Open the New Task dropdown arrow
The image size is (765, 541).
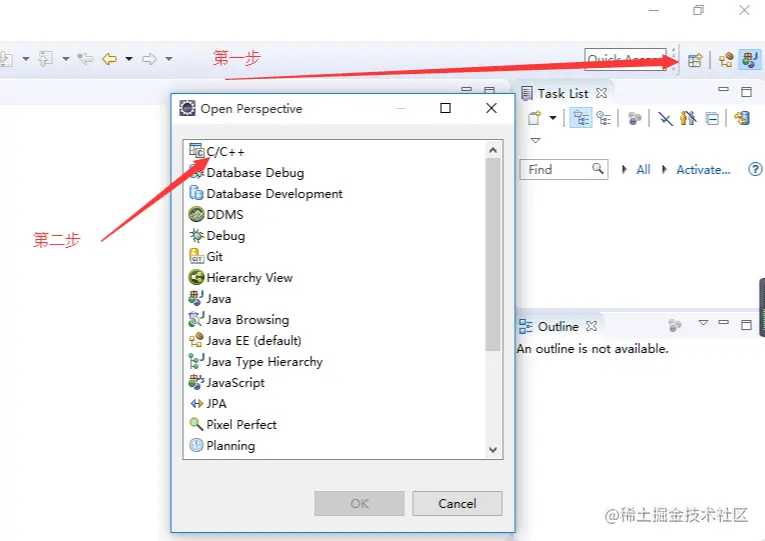553,118
